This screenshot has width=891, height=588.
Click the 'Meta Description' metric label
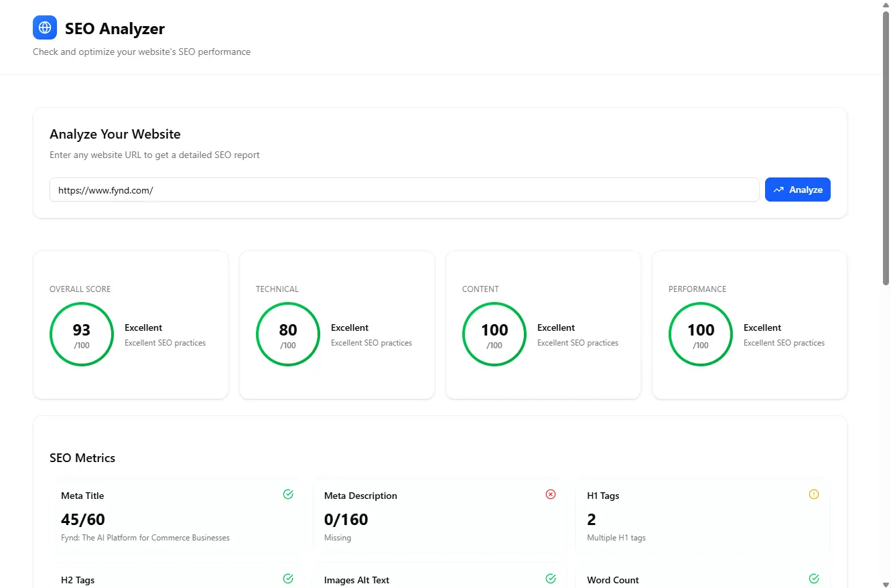coord(360,496)
